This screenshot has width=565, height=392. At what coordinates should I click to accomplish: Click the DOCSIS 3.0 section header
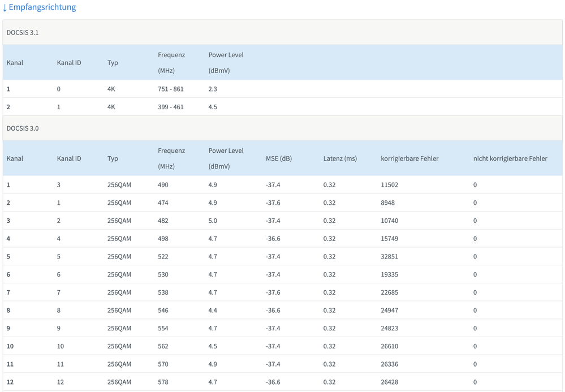pyautogui.click(x=23, y=128)
